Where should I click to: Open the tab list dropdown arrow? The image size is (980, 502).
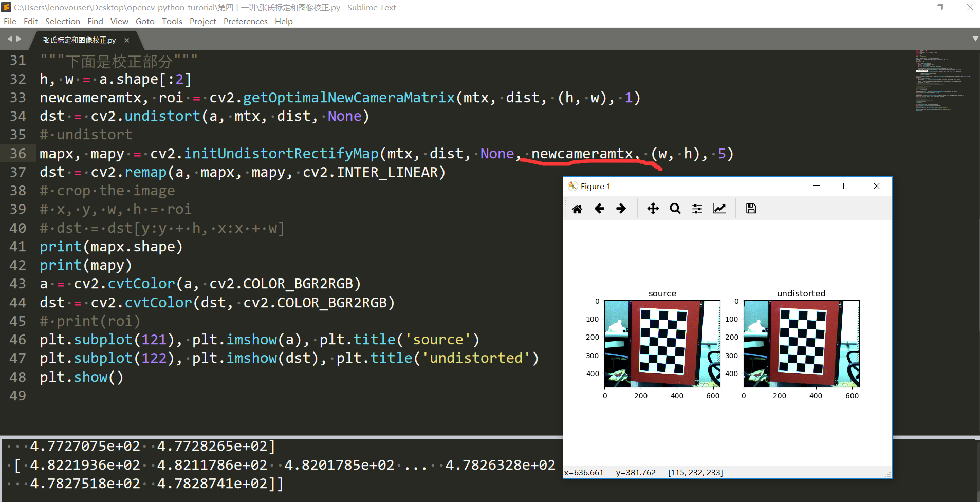pos(975,39)
